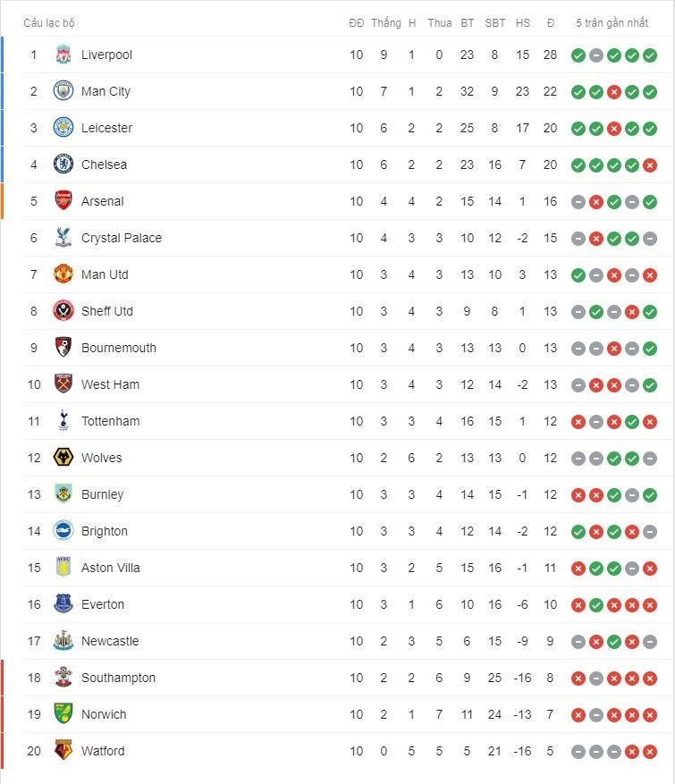675x784 pixels.
Task: Select the Sheff Utd team row
Action: click(347, 311)
